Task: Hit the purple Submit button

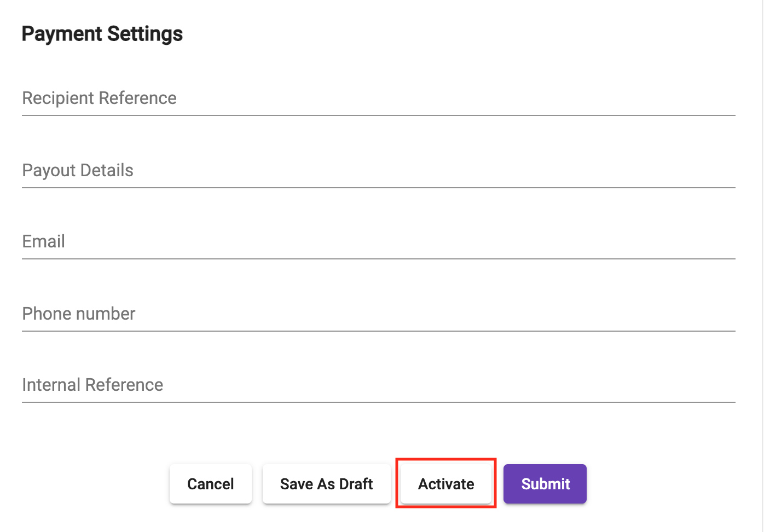Action: [x=545, y=484]
